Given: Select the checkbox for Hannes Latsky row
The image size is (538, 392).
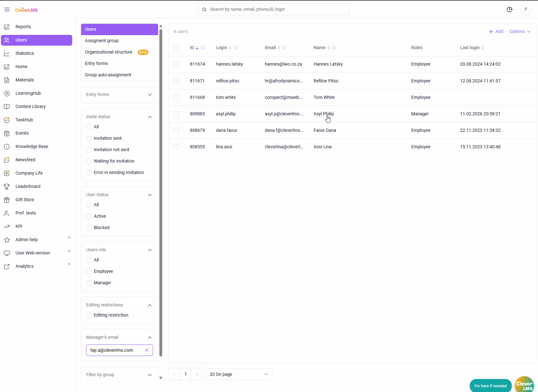Looking at the screenshot, I should point(176,64).
